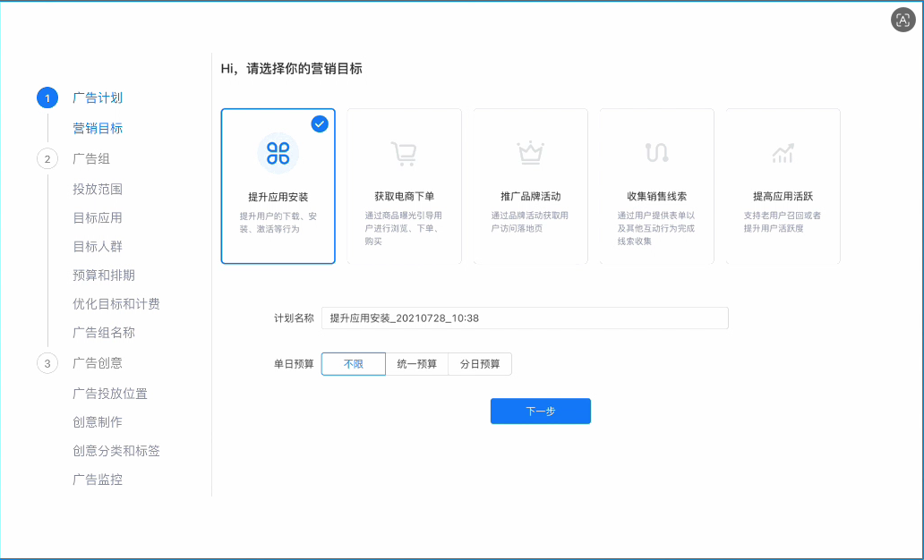Screen dimensions: 924x560
Task: Select the 统一预算 budget option
Action: 415,364
